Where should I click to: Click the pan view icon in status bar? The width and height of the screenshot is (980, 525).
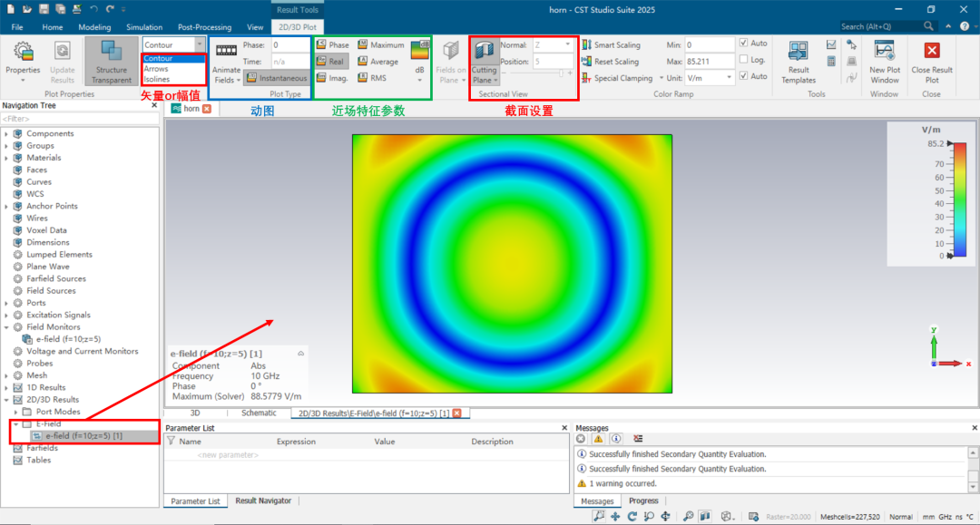[615, 516]
